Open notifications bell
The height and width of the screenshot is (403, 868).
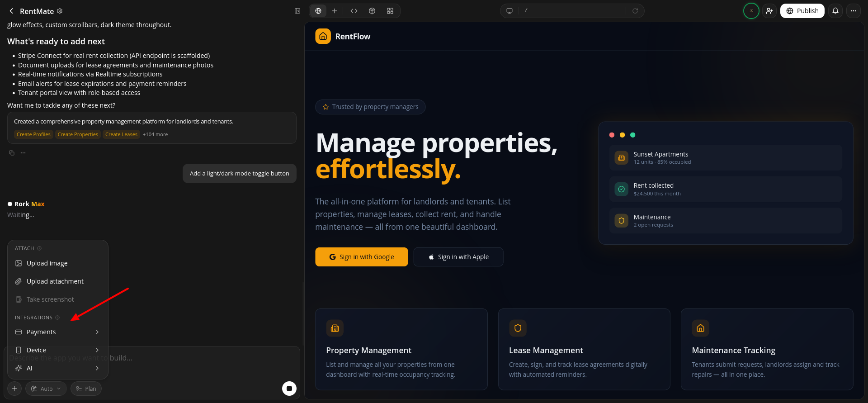(835, 11)
